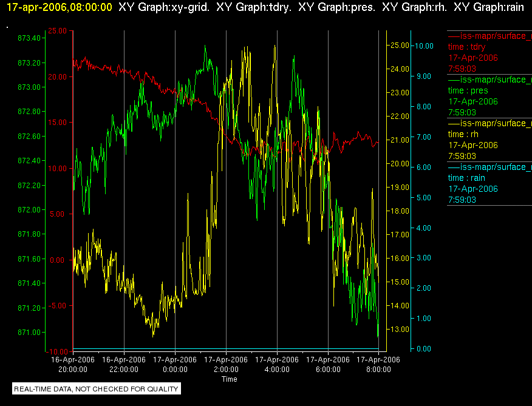532x406 pixels.
Task: Click the rain legend entry in cyan
Action: coord(489,183)
